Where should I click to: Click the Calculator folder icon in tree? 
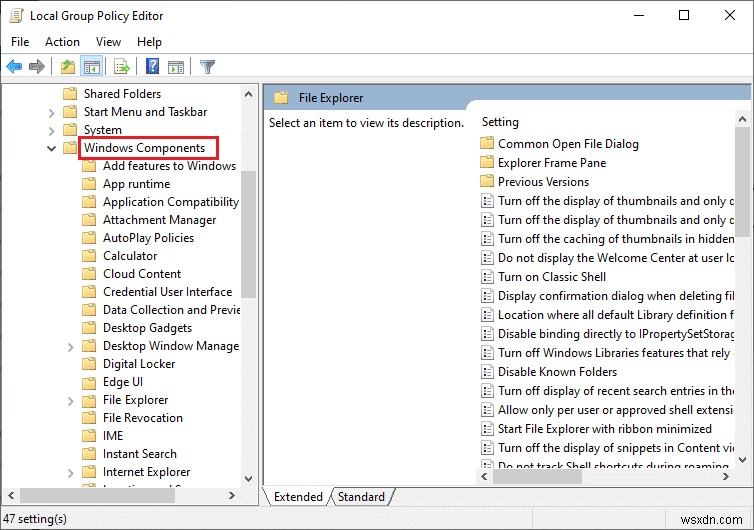click(89, 255)
